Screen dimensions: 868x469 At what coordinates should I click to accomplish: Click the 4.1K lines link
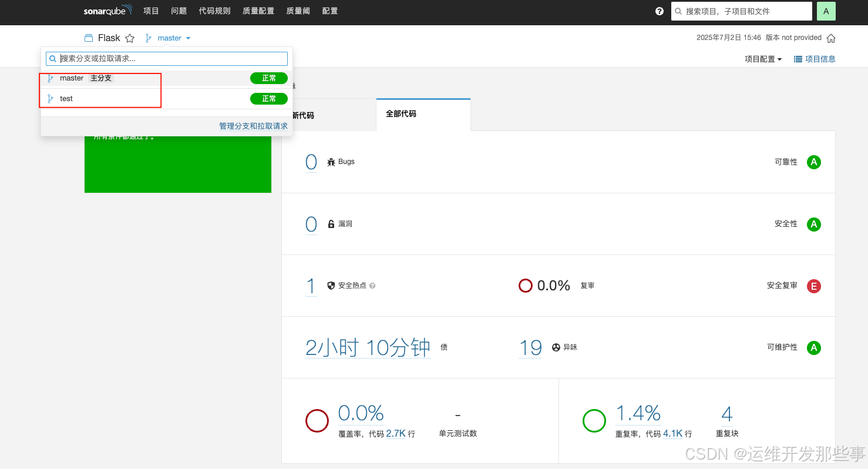click(673, 434)
